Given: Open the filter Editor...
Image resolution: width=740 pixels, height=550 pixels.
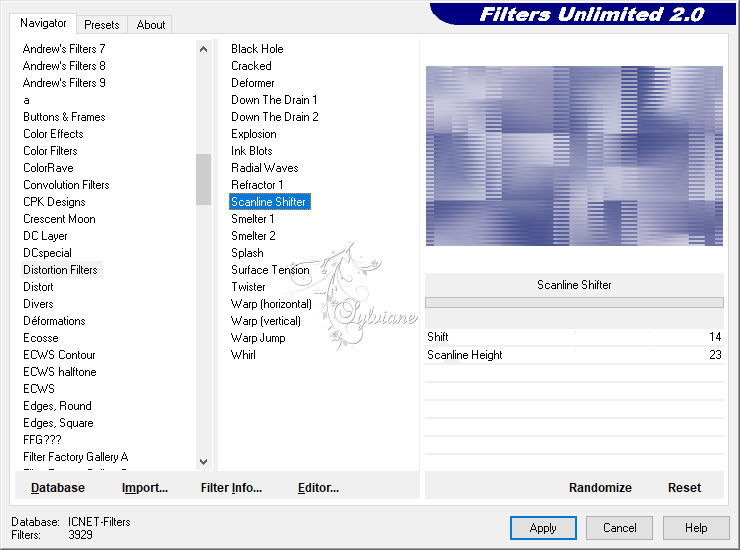Looking at the screenshot, I should [319, 488].
